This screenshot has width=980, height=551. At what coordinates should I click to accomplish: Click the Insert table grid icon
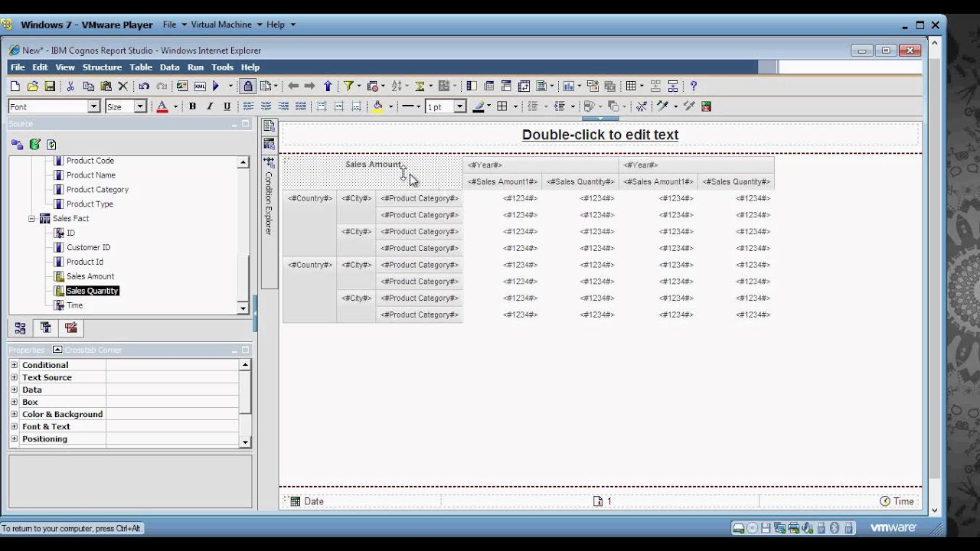(631, 86)
